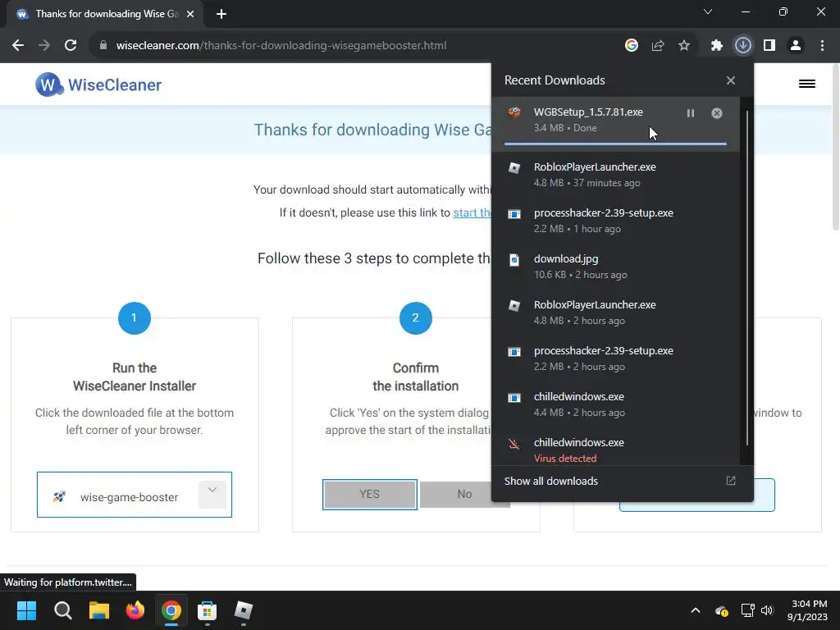Open Roblox from taskbar
Viewport: 840px width, 630px height.
pos(244,610)
